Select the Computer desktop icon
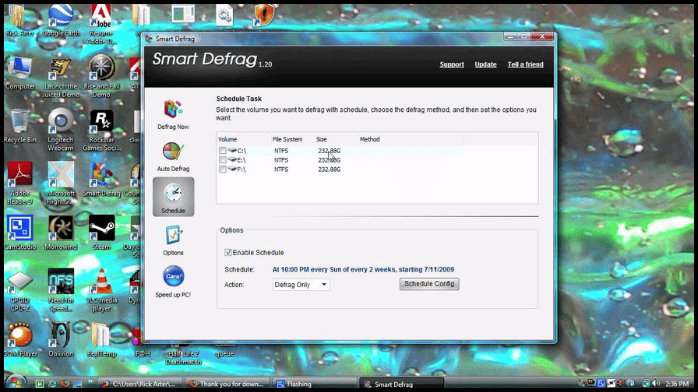Viewport: 698px width, 392px height. 20,74
